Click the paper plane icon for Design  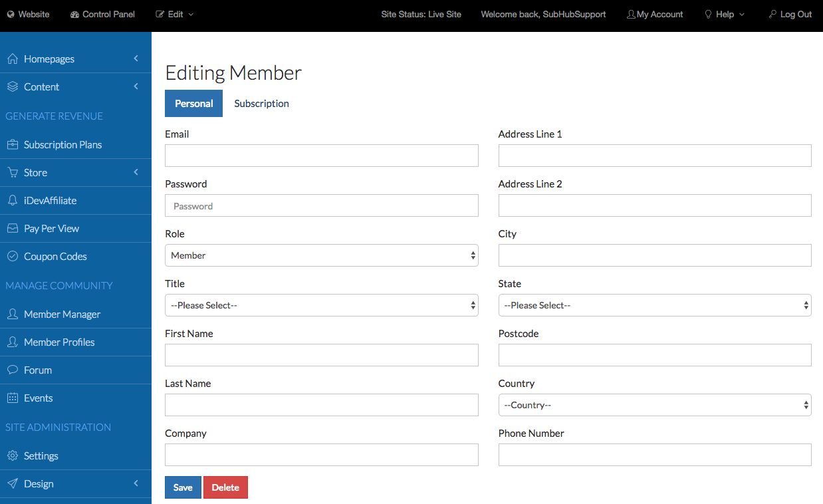click(12, 484)
